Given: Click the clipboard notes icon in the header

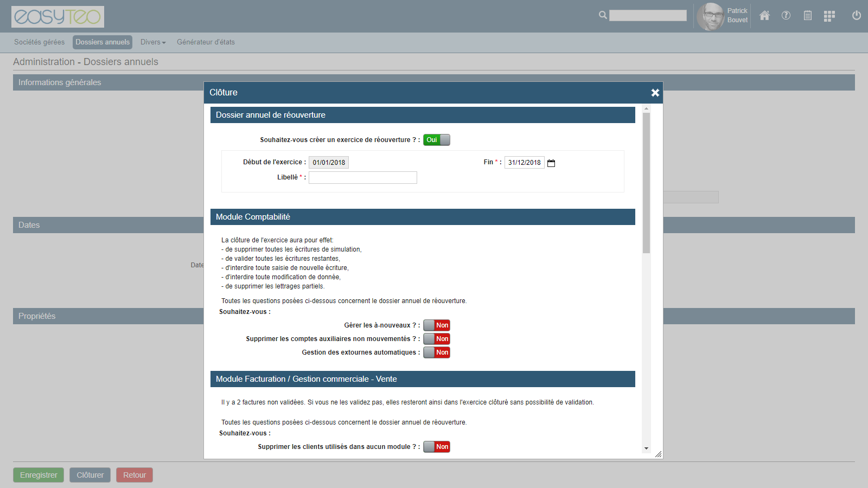Looking at the screenshot, I should (x=808, y=16).
